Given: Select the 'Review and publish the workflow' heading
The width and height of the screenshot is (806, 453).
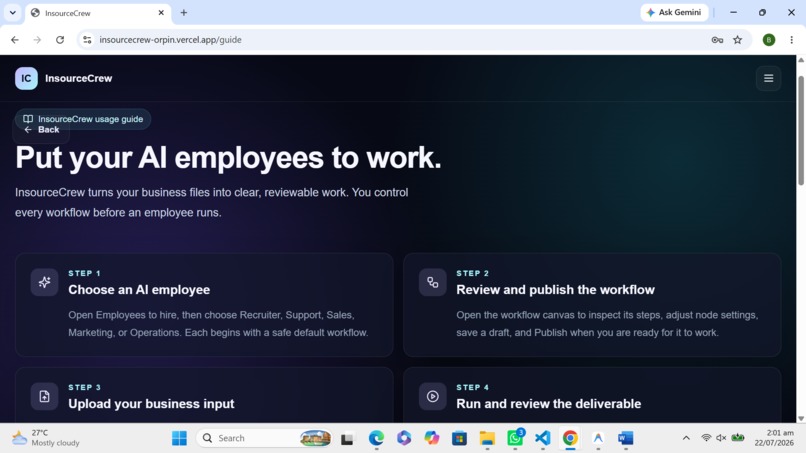Looking at the screenshot, I should pyautogui.click(x=555, y=289).
